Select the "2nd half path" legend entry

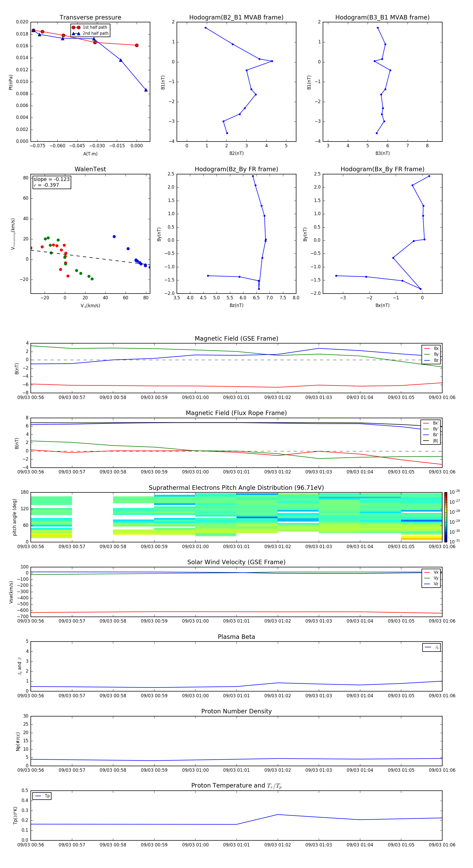pos(90,33)
